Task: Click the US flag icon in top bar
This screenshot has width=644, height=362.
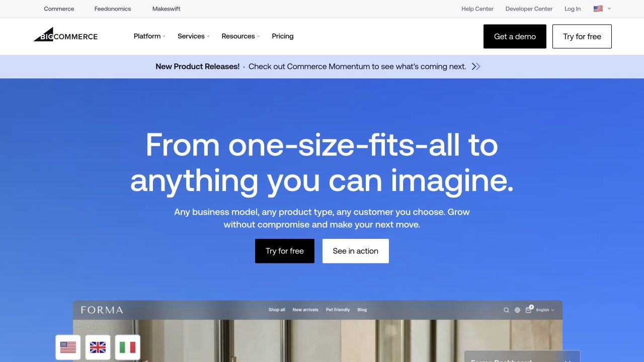Action: click(x=598, y=9)
